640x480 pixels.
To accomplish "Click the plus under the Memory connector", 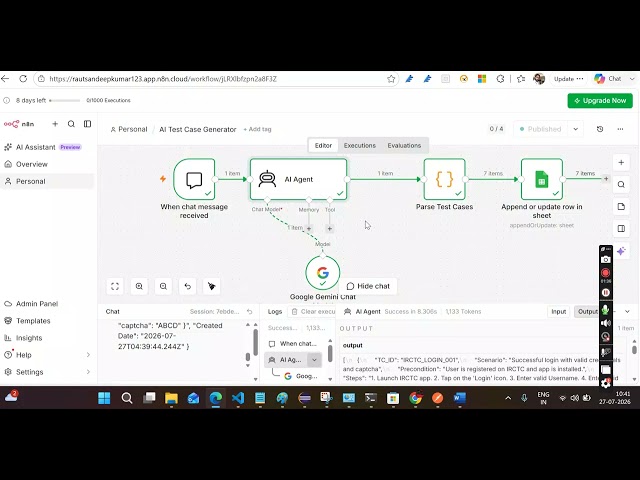I will click(309, 229).
